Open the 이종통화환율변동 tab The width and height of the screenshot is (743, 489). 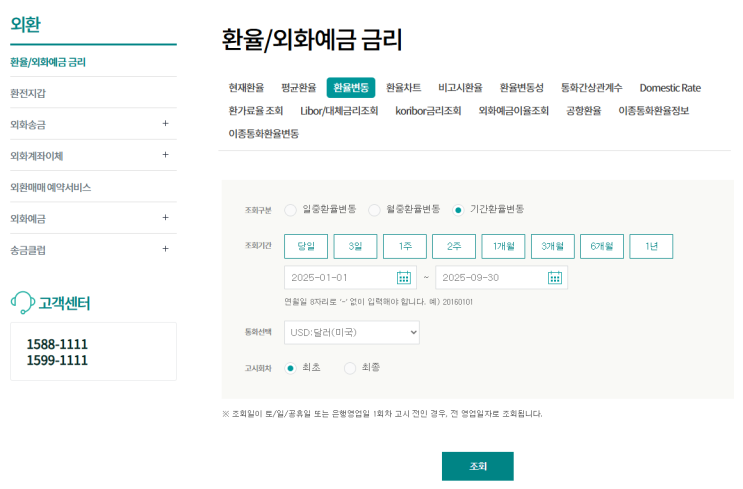[x=263, y=134]
